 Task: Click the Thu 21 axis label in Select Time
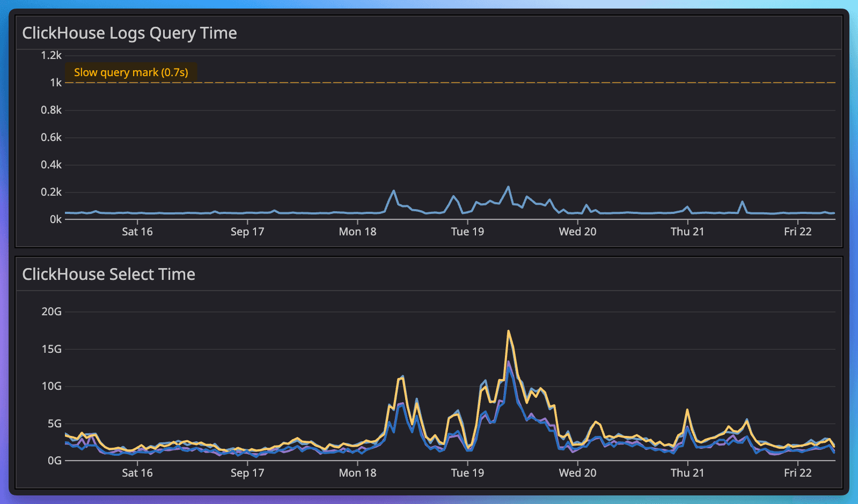(x=687, y=473)
